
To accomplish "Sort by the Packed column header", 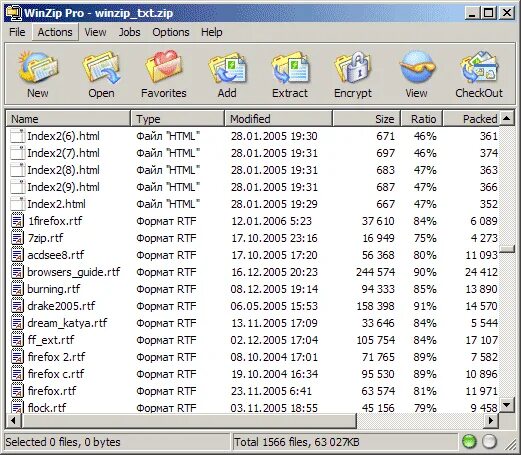I will point(471,119).
